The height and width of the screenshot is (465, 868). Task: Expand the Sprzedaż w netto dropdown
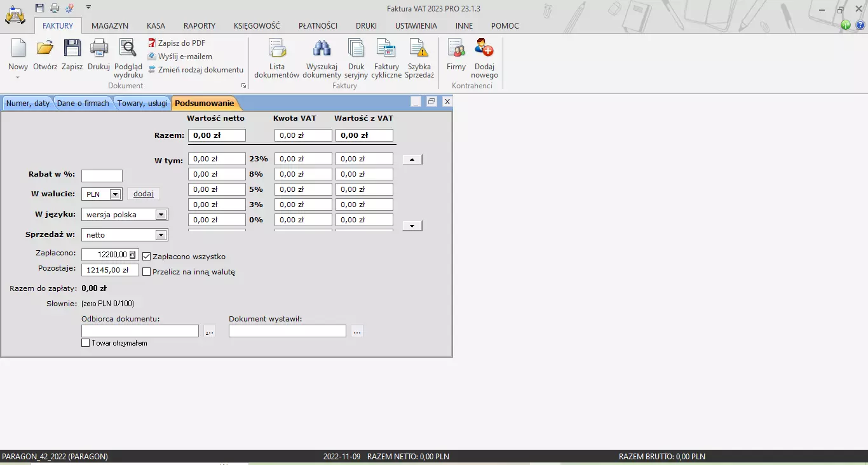point(162,234)
